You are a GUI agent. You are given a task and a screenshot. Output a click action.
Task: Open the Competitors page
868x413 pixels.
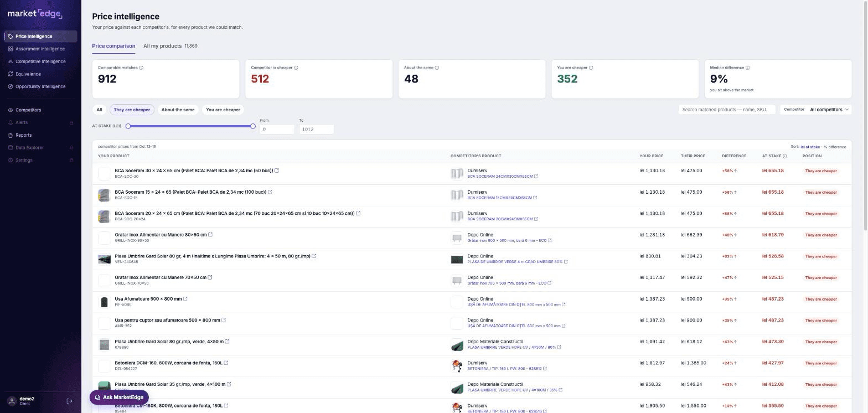[x=40, y=110]
